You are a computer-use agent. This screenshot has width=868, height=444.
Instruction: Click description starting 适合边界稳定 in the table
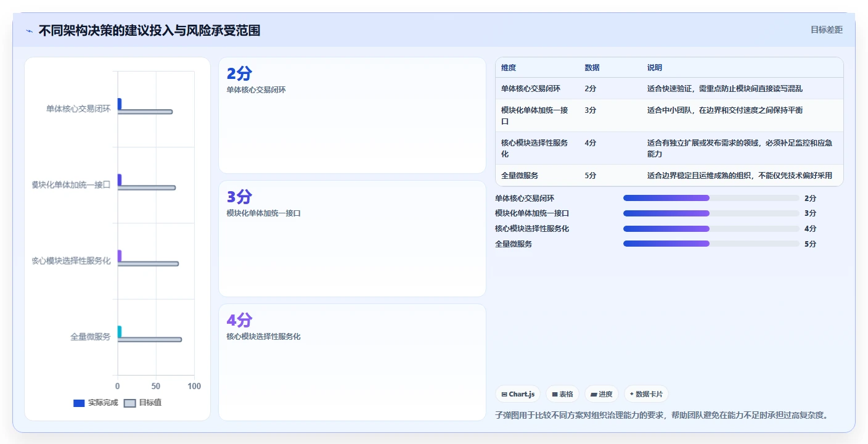coord(740,176)
